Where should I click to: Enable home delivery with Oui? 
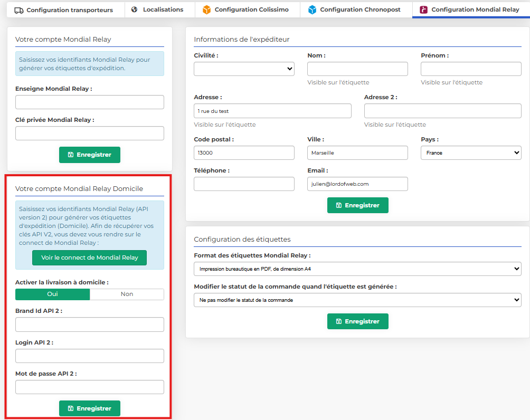coord(53,294)
